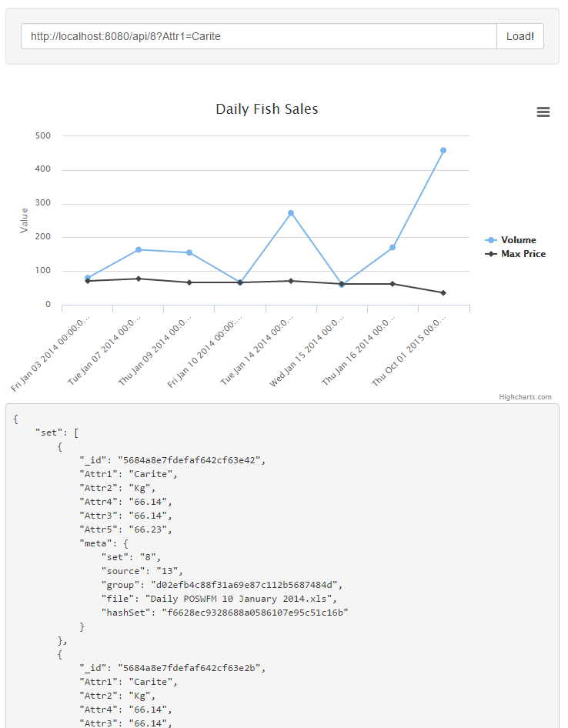Click the Volume point for Jan 09 2014
Screen dimensions: 568x728
coord(189,252)
